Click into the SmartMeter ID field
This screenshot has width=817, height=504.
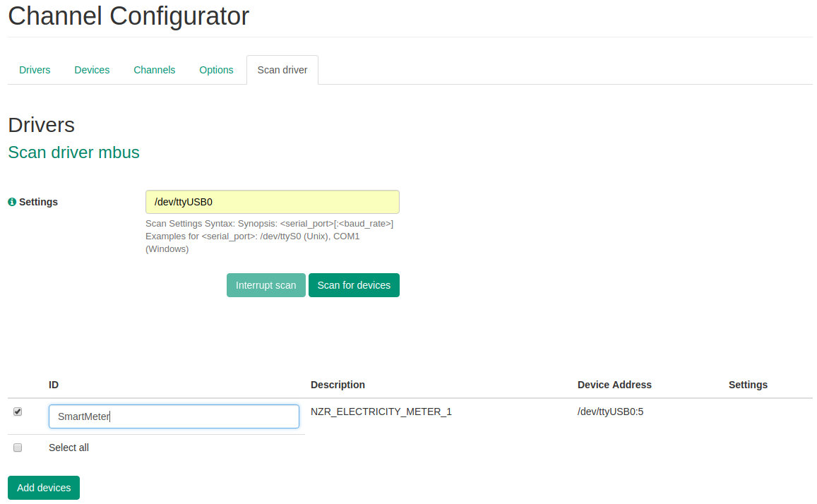pyautogui.click(x=174, y=416)
